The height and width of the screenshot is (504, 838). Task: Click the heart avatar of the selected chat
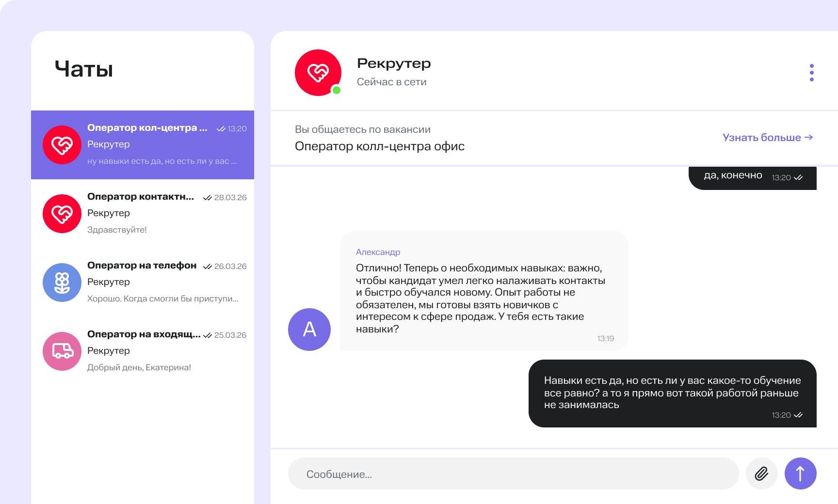click(62, 145)
